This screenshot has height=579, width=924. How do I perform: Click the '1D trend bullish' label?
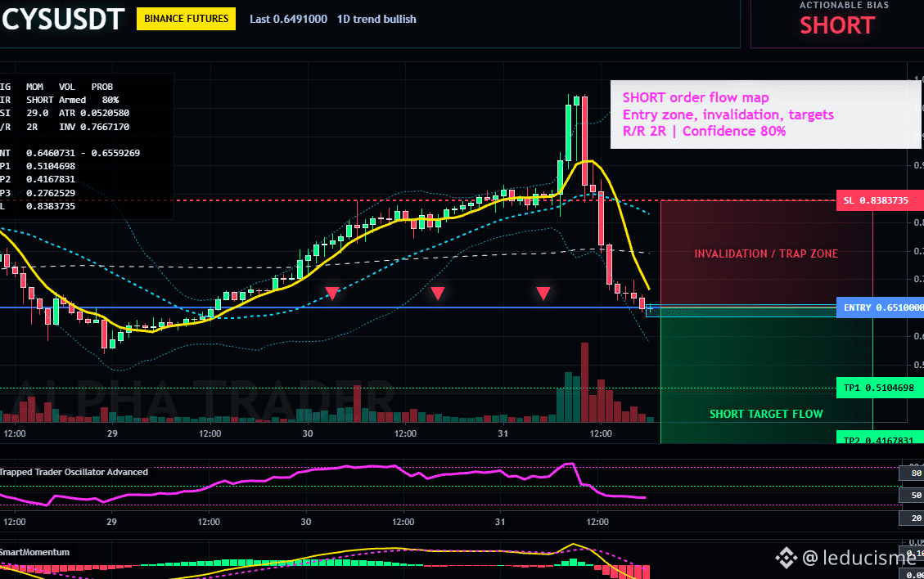(376, 19)
